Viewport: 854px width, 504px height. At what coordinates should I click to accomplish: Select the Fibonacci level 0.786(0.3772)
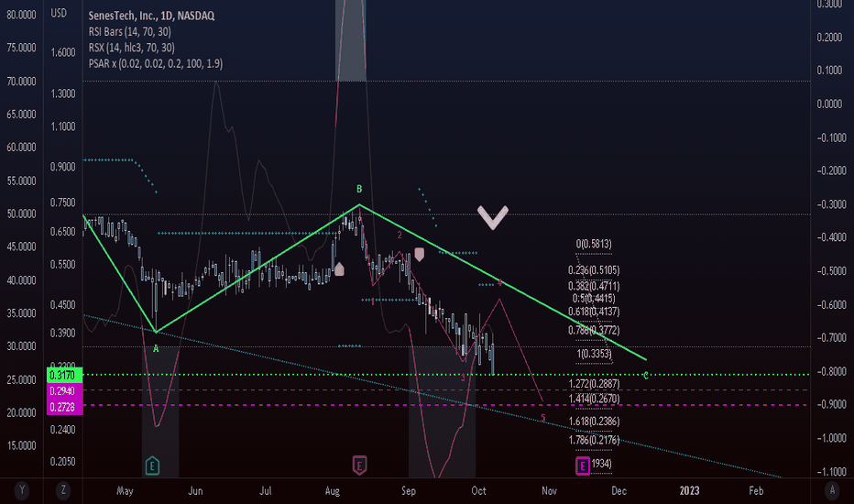(594, 330)
